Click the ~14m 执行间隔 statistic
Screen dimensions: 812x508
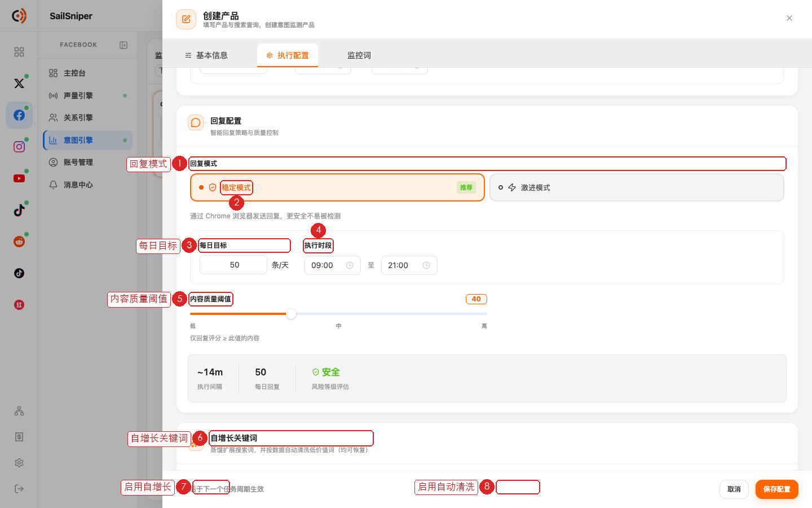(210, 378)
